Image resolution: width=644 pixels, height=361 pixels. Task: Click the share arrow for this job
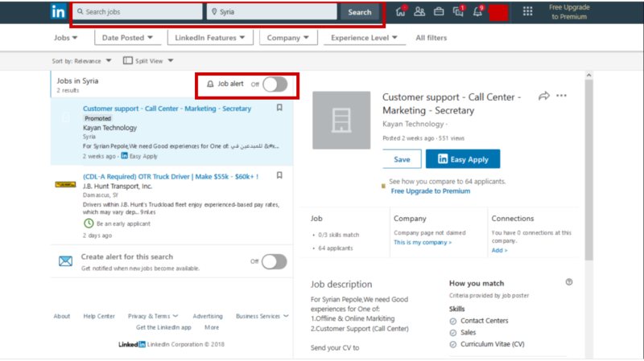pyautogui.click(x=543, y=96)
